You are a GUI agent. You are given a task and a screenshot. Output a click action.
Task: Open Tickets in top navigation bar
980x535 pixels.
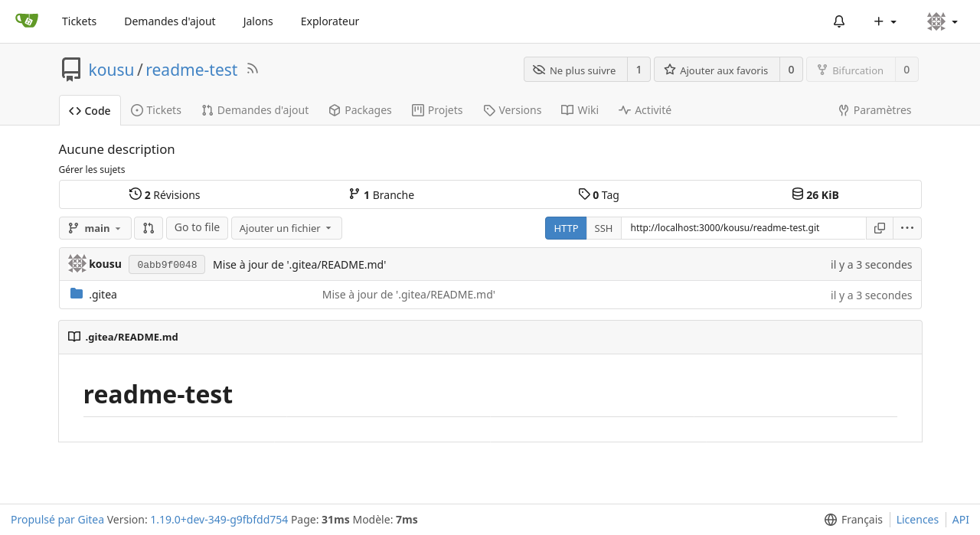click(80, 21)
